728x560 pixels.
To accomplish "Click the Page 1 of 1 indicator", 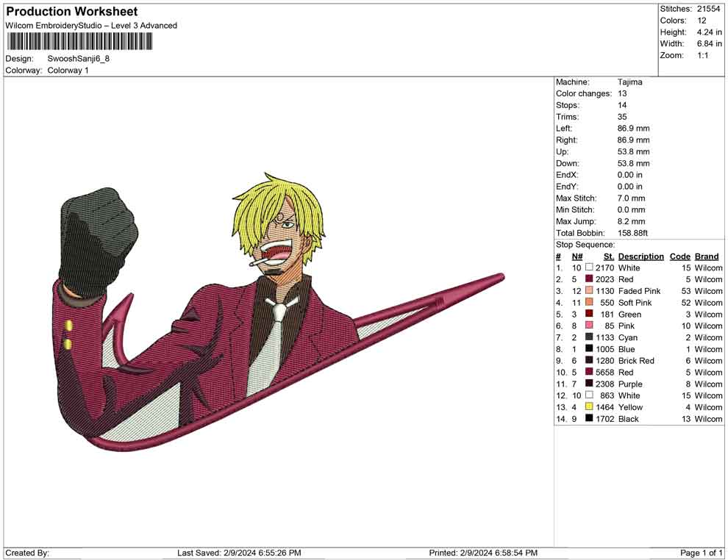I will [701, 553].
